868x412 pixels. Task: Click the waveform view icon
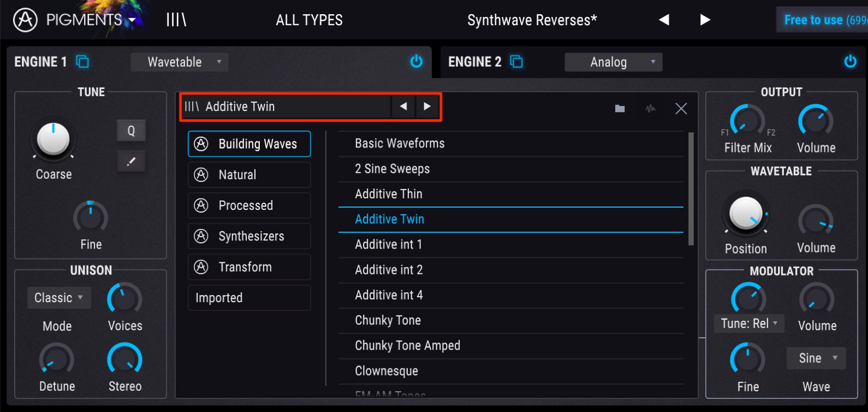pos(650,109)
